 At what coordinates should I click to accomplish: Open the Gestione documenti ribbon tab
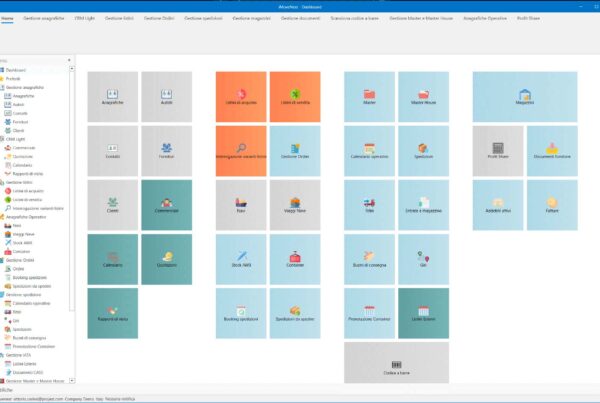[x=300, y=18]
